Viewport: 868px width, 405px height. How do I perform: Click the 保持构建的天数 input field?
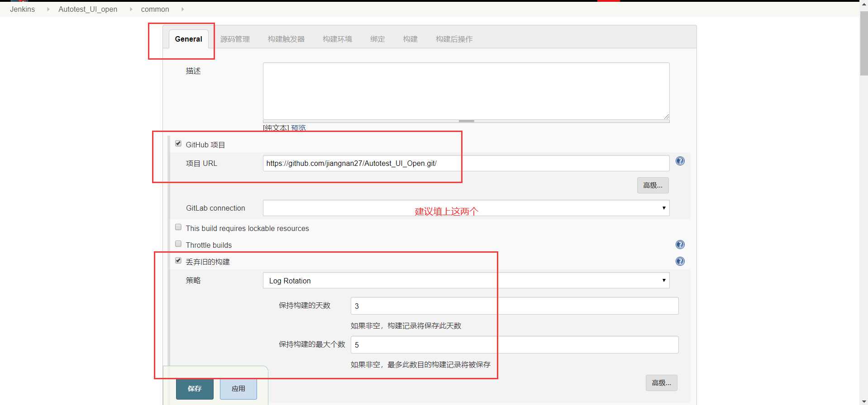click(515, 306)
